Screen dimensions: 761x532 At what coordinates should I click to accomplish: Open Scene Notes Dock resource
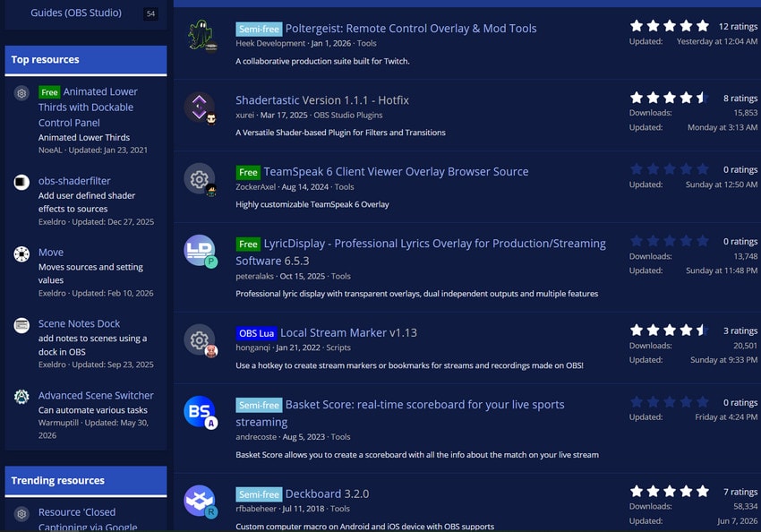pyautogui.click(x=79, y=323)
